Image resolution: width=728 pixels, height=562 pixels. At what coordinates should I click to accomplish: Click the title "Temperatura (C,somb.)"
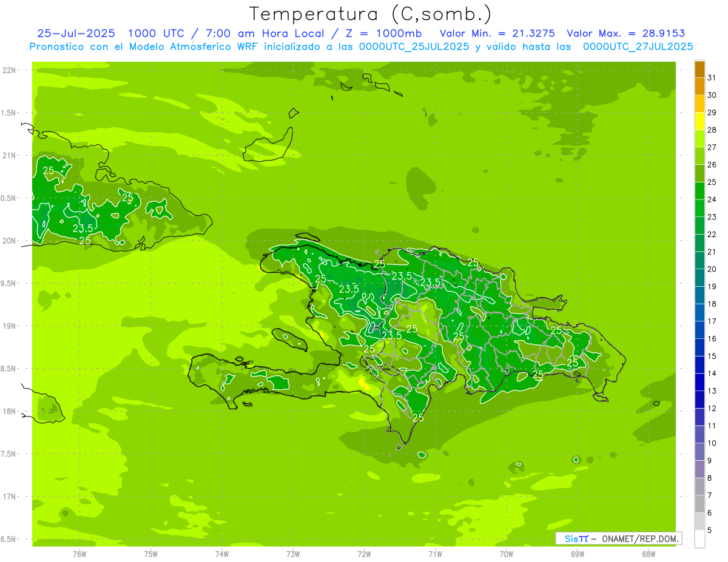pos(371,14)
